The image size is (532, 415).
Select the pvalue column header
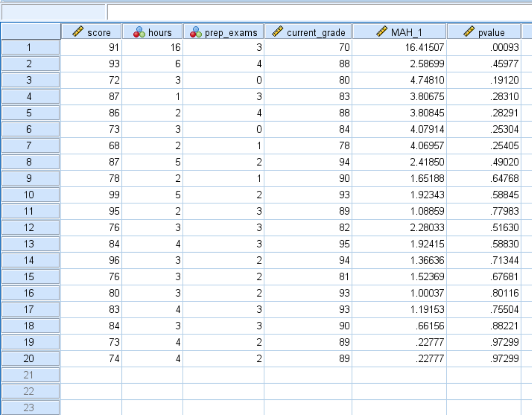coord(484,32)
